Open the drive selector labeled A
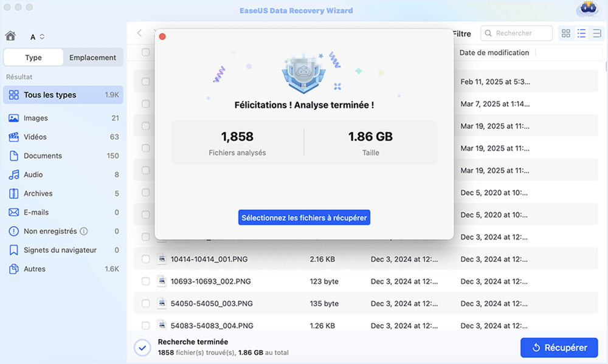Image resolution: width=608 pixels, height=364 pixels. tap(37, 37)
